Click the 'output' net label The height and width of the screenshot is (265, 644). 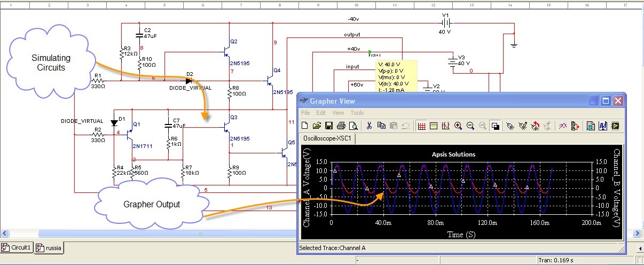click(352, 35)
